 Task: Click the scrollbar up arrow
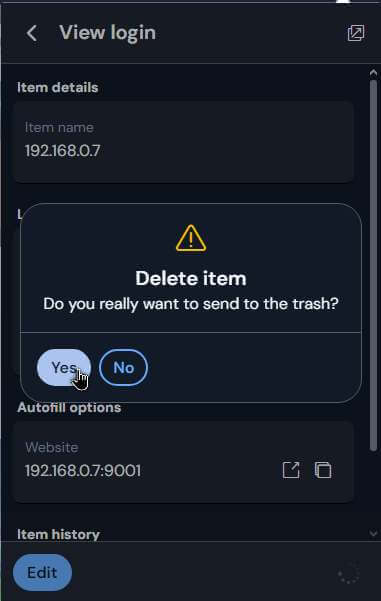tap(373, 73)
